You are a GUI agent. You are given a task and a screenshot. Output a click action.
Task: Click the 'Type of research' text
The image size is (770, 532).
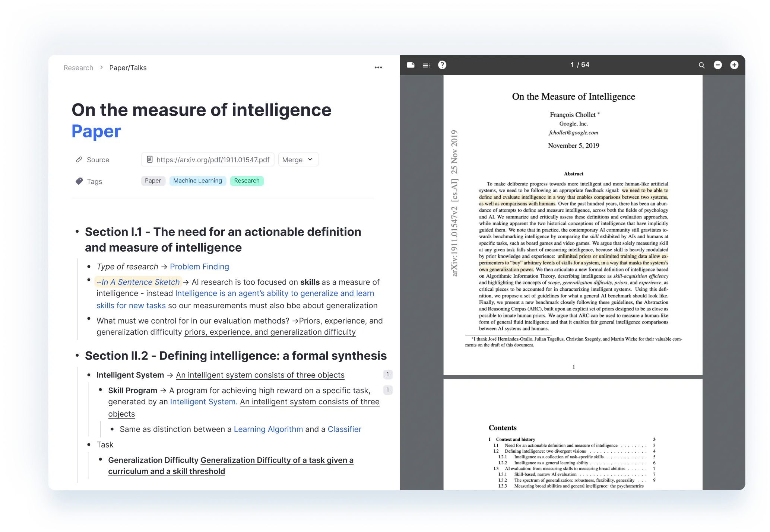(x=127, y=267)
